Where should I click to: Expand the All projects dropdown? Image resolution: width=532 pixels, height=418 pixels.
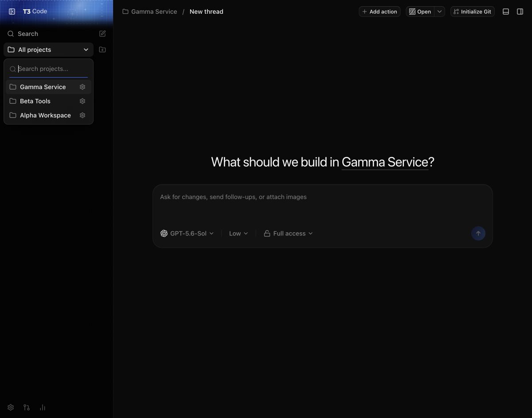(48, 50)
